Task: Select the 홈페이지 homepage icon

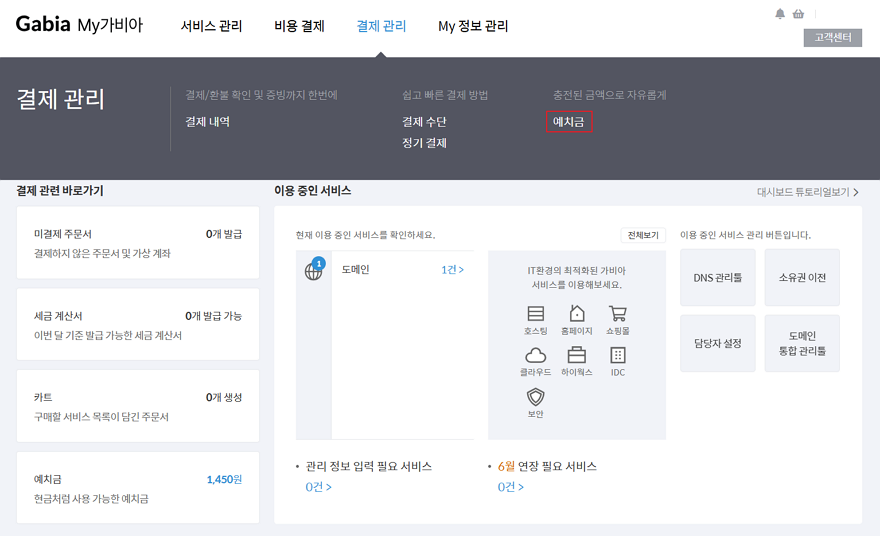Action: [x=577, y=313]
